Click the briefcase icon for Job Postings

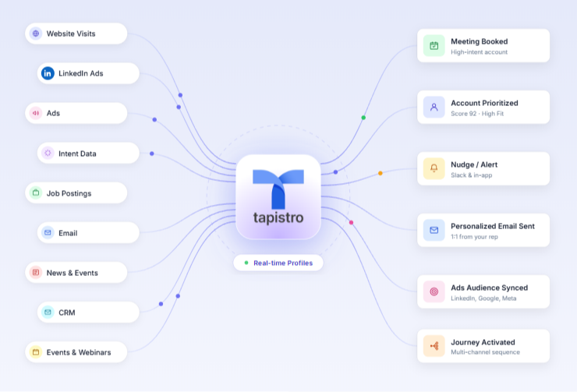click(36, 192)
